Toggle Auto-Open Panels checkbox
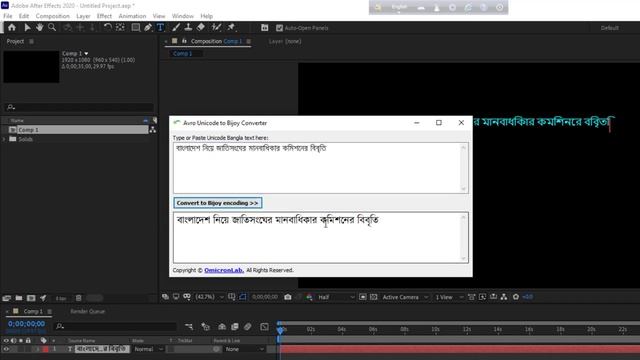This screenshot has height=360, width=640. pyautogui.click(x=279, y=28)
